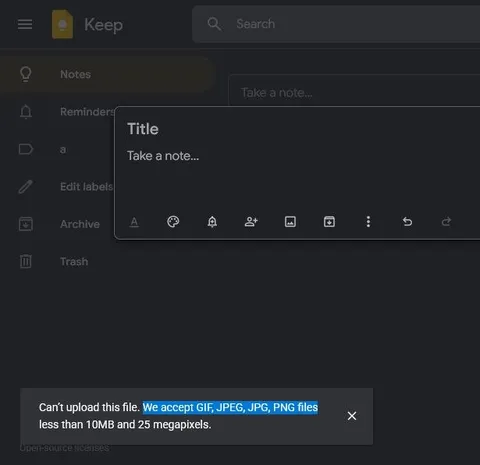Open the hamburger main menu

(25, 24)
